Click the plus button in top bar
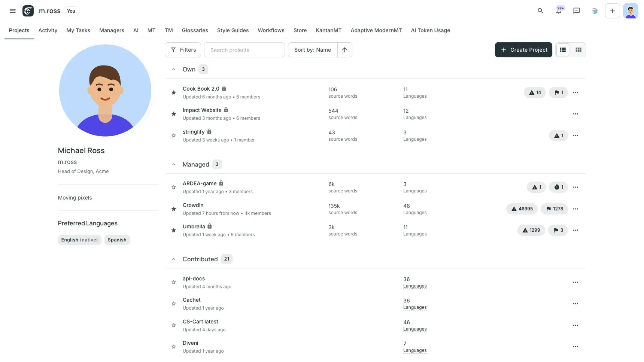Image resolution: width=644 pixels, height=362 pixels. tap(613, 11)
